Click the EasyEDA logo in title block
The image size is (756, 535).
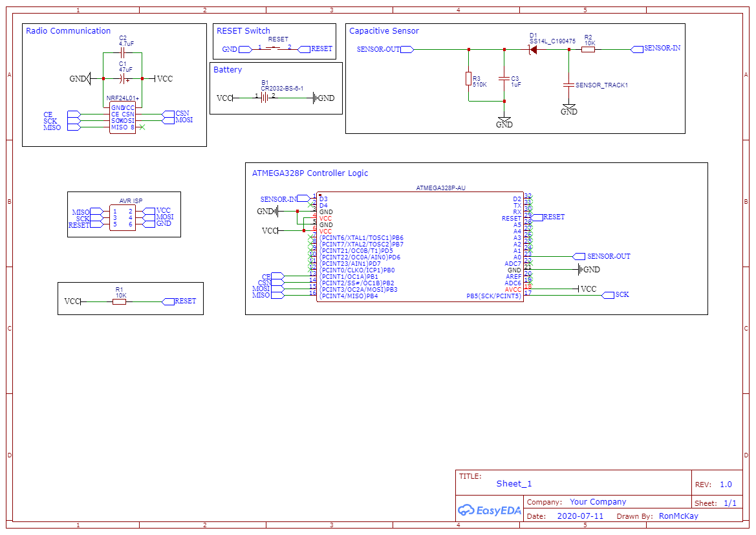tap(490, 510)
